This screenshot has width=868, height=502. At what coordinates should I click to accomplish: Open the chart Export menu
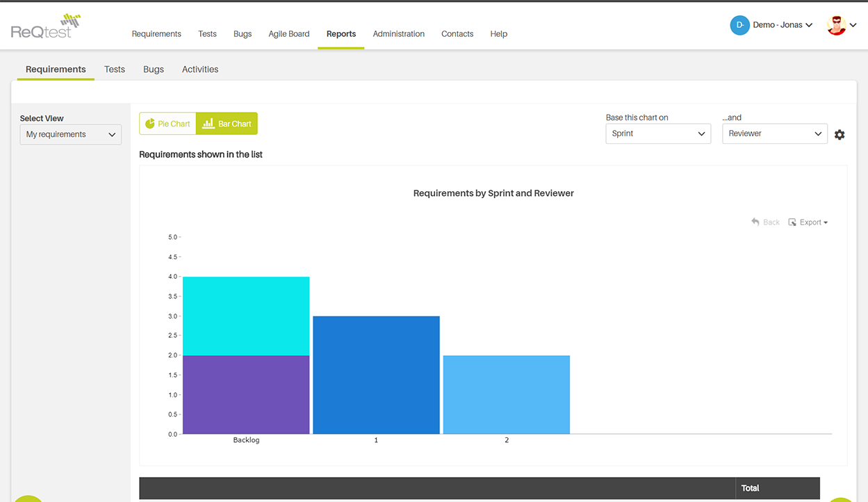(808, 222)
